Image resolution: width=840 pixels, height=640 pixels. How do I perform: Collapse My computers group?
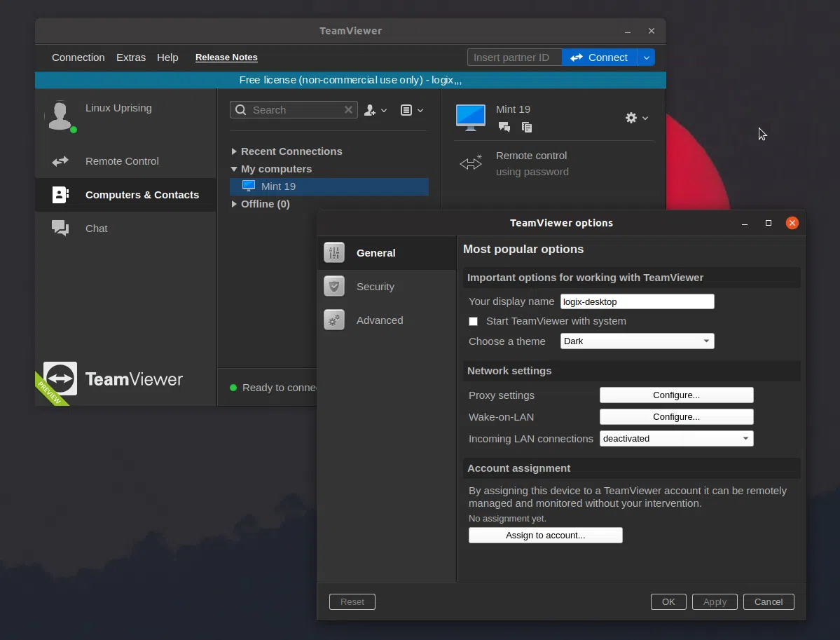233,169
